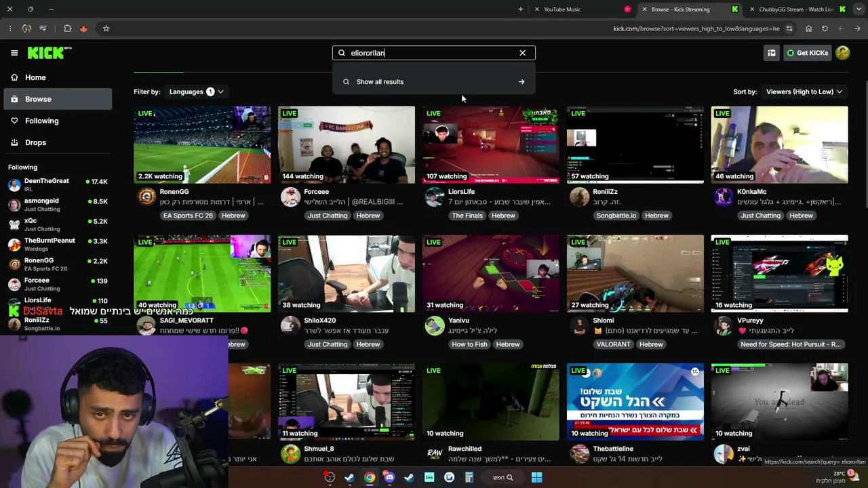Open xQc from the Following list
Screen dimensions: 868x488
click(58, 224)
